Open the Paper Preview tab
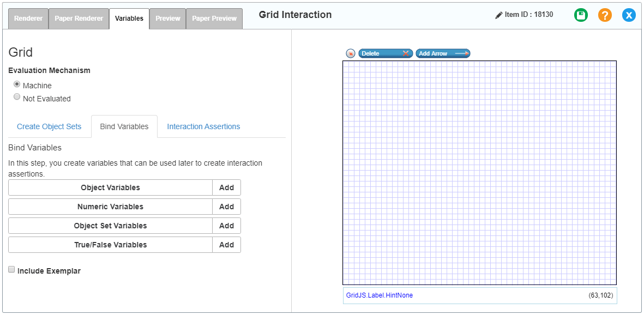This screenshot has height=315, width=644. coord(214,19)
